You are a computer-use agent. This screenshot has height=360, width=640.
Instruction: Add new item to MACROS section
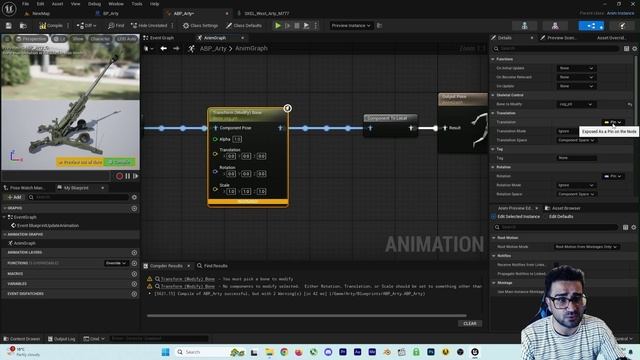coord(134,274)
